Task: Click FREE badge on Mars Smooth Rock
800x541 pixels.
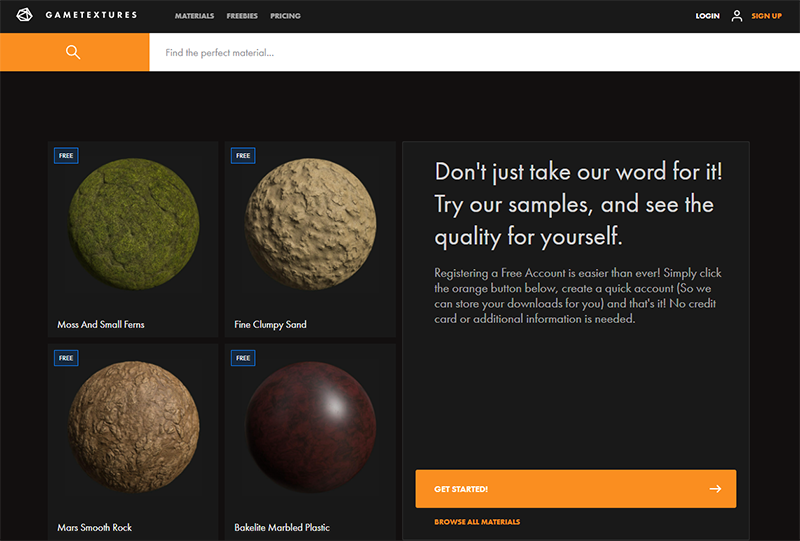Action: click(x=66, y=357)
